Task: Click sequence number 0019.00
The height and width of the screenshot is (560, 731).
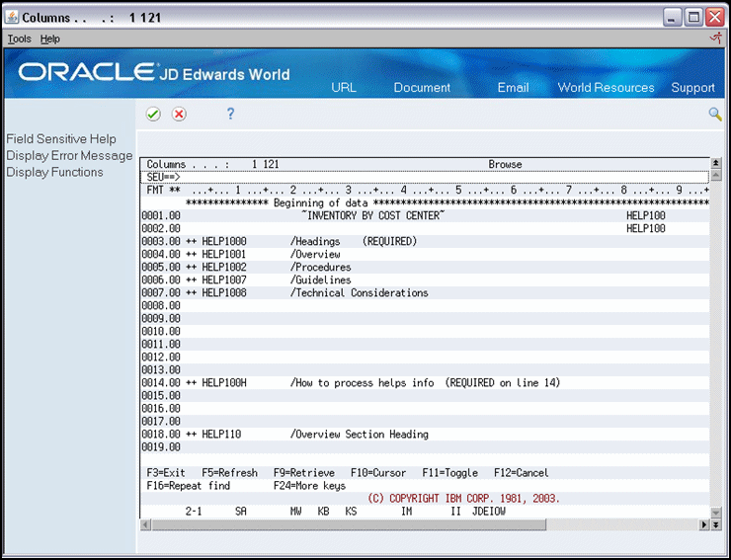Action: (161, 447)
